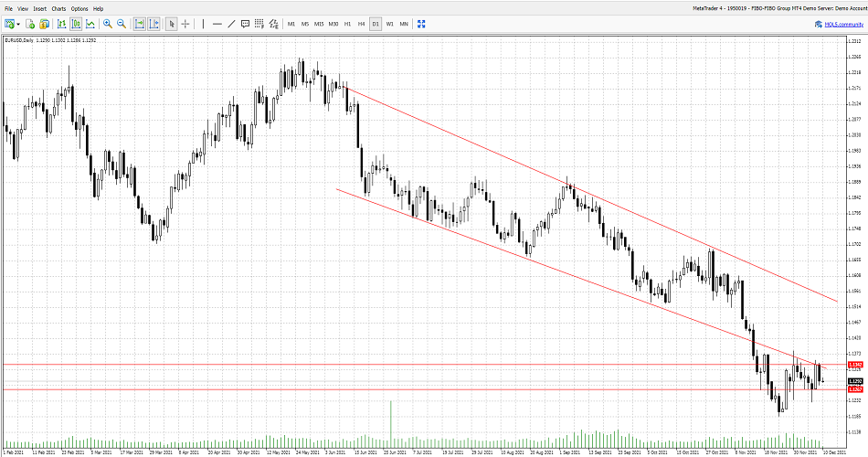Open the MQL5.community link
Screen dimensions: 868x457
[840, 25]
